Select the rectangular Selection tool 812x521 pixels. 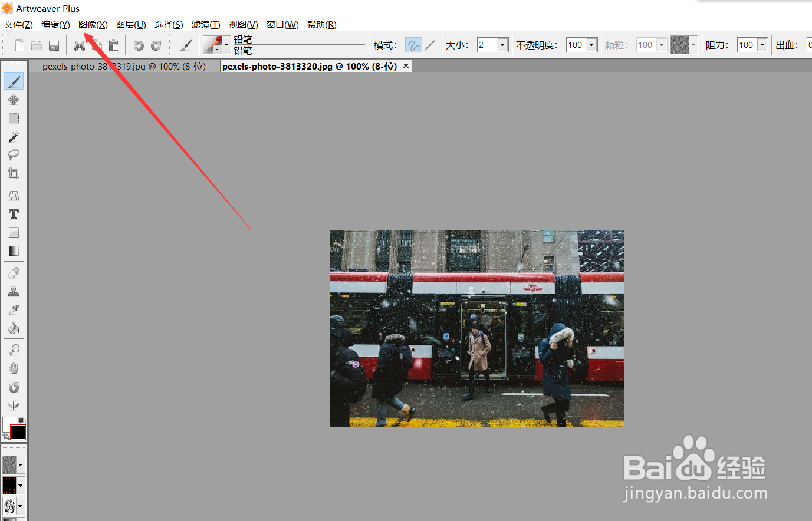click(14, 118)
